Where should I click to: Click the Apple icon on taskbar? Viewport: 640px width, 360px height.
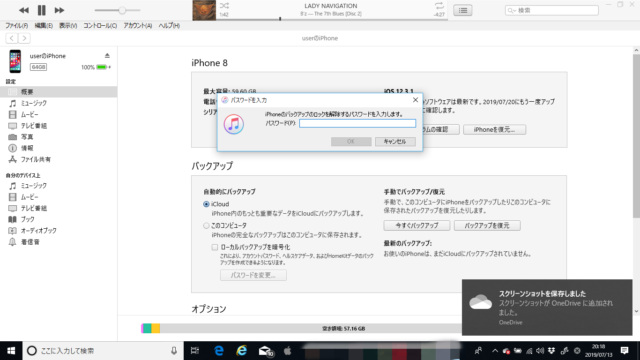[288, 351]
